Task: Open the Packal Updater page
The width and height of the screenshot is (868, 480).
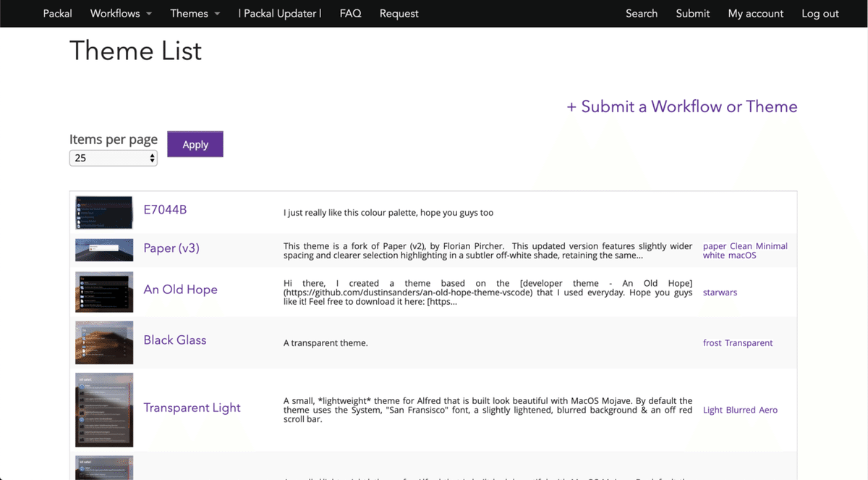Action: (280, 13)
